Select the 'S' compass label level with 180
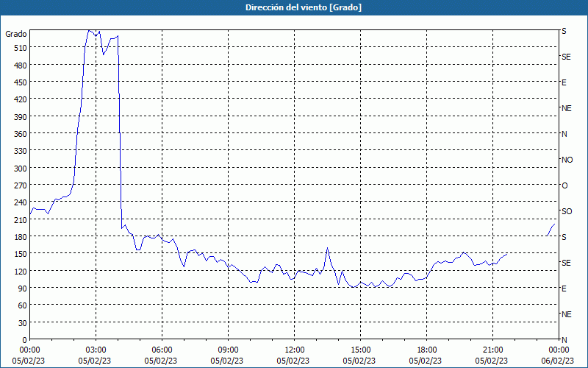 (x=564, y=237)
